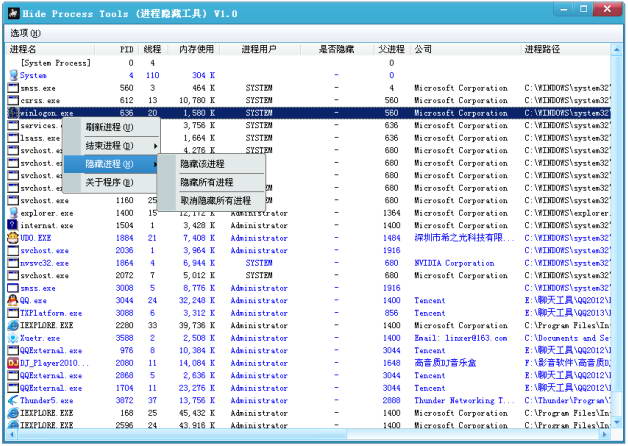Click the parent PID 1364 cell
The image size is (628, 446).
[391, 213]
